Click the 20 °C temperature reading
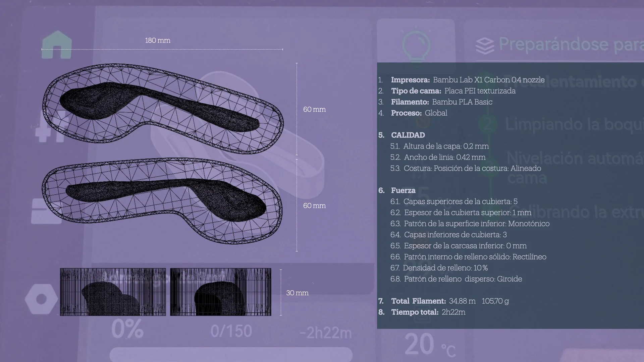 click(421, 344)
